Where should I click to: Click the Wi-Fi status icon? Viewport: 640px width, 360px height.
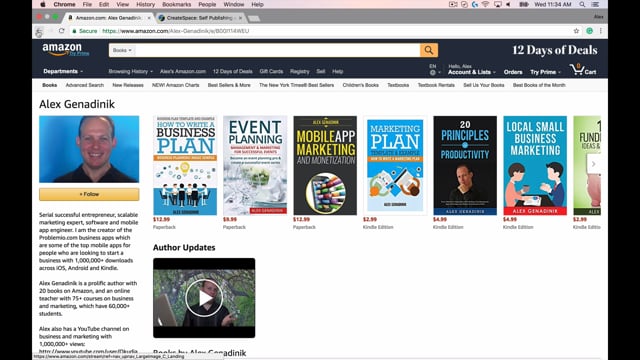(485, 4)
